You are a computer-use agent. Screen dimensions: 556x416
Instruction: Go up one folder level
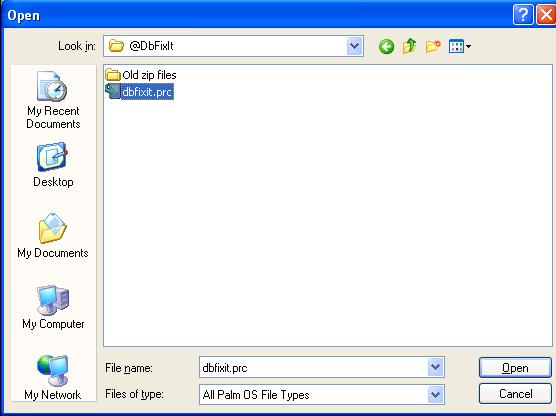click(409, 46)
